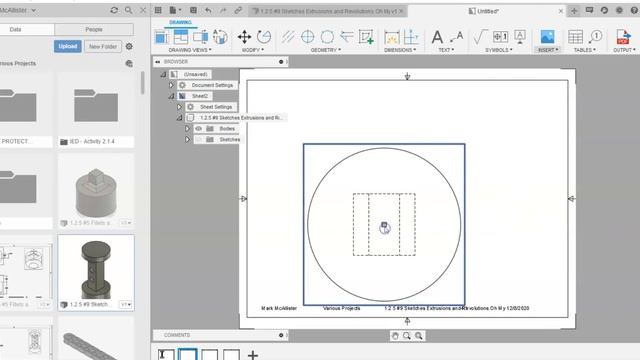The height and width of the screenshot is (360, 640).
Task: Expand Sheet Settings in browser tree
Action: pos(179,107)
